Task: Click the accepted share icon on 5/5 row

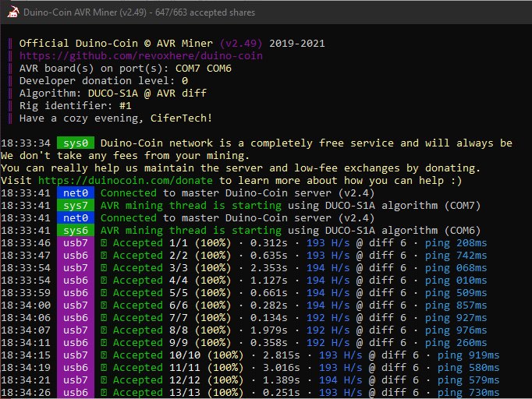Action: (x=104, y=293)
